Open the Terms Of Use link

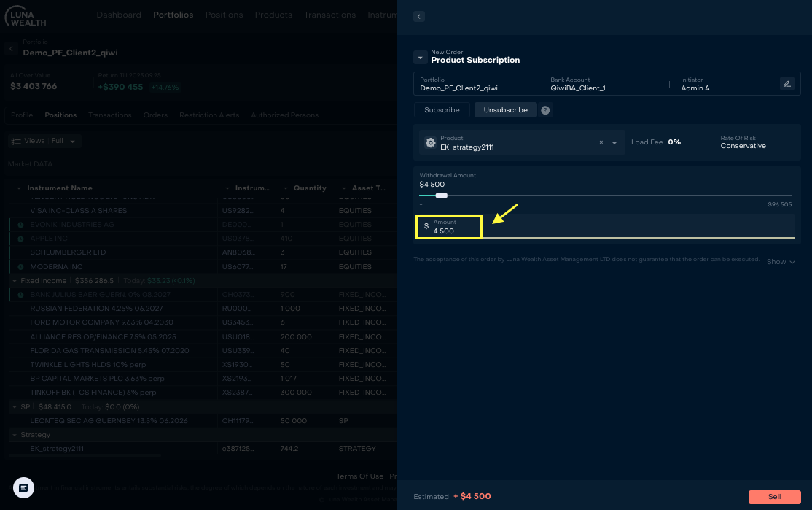(x=359, y=476)
